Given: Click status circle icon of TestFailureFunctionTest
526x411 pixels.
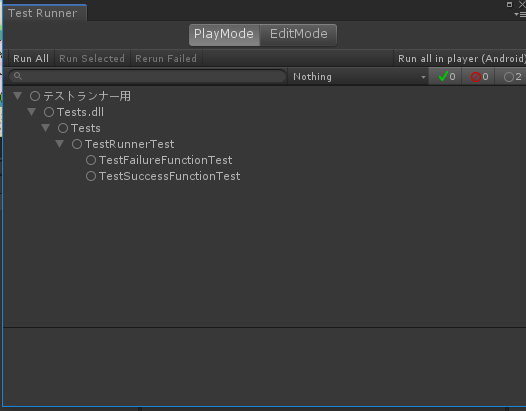Looking at the screenshot, I should pyautogui.click(x=91, y=160).
